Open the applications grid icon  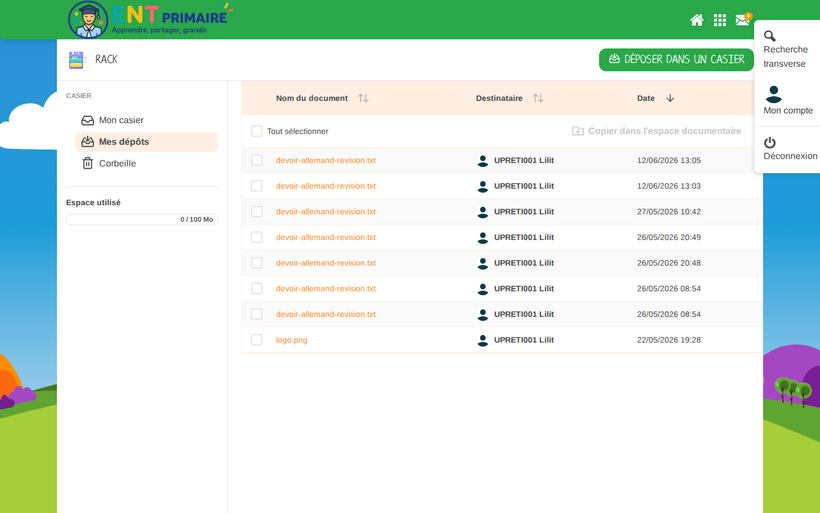coord(720,20)
